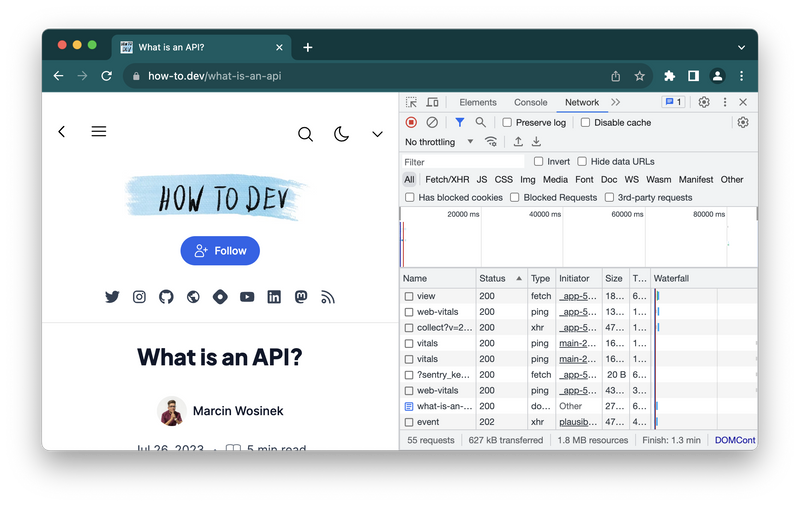Expand the blog header chevron menu
This screenshot has width=800, height=506.
pyautogui.click(x=377, y=133)
